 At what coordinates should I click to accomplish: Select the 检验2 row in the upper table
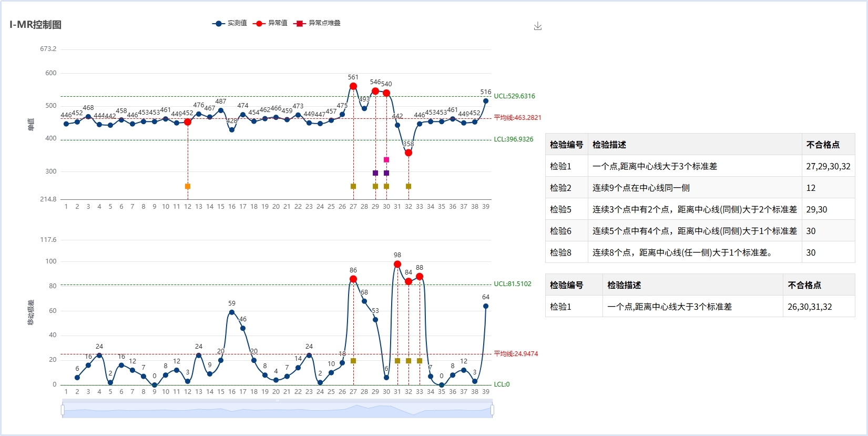[x=699, y=188]
